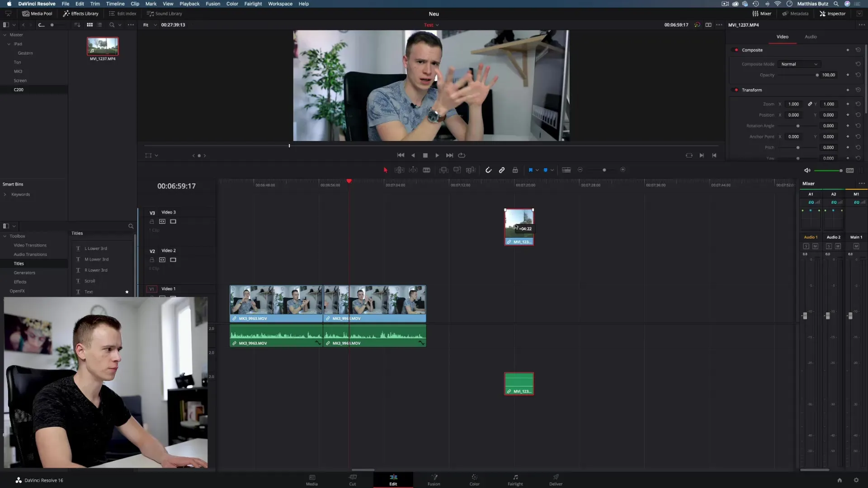Viewport: 868px width, 488px height.
Task: Disable the Video 2 track visibility
Action: point(173,260)
